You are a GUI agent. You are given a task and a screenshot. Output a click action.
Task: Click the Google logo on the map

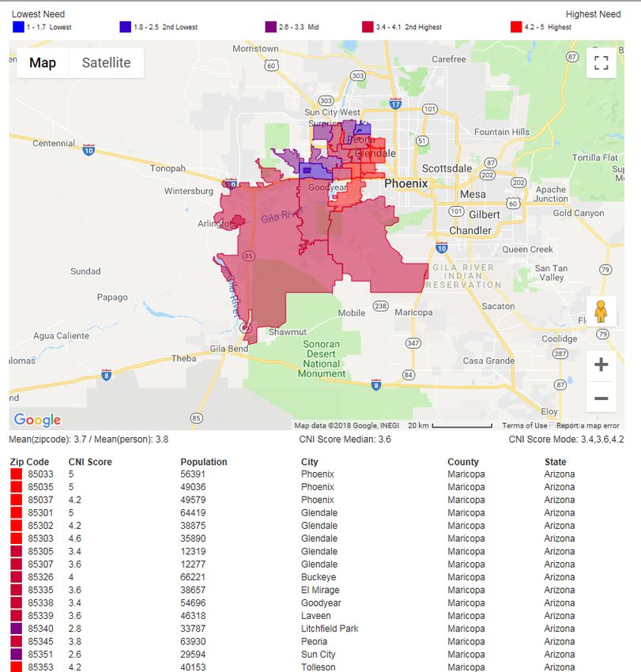point(37,420)
